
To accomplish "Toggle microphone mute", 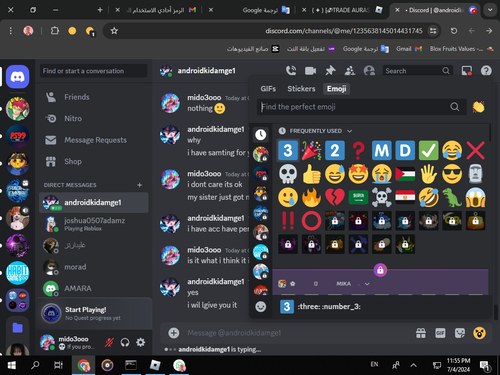I will tap(109, 342).
